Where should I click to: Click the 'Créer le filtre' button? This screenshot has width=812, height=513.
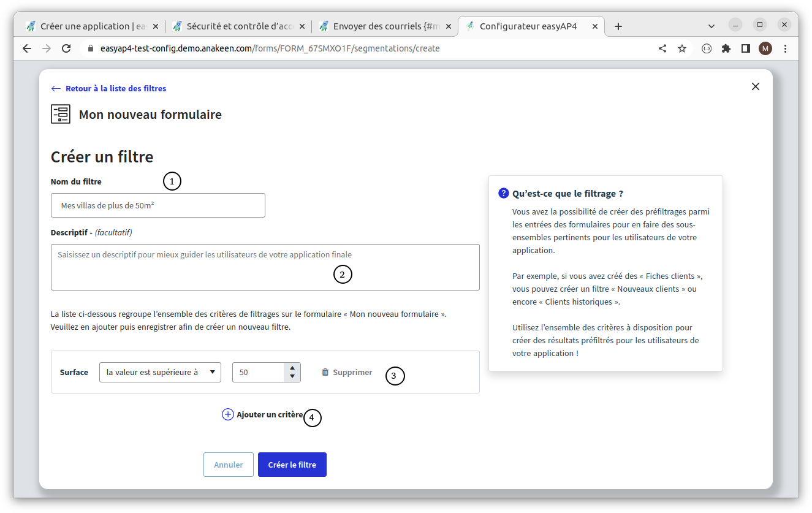(x=292, y=465)
